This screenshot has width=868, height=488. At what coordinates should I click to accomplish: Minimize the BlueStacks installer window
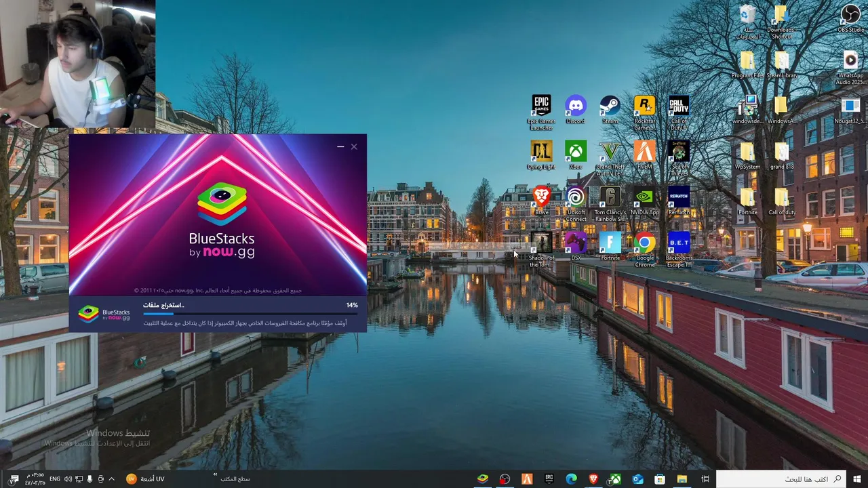(x=340, y=146)
